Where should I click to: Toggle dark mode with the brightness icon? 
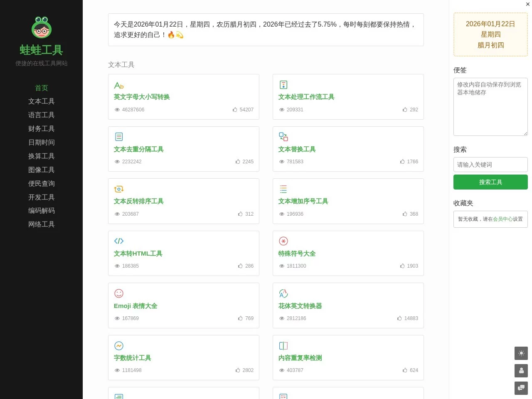[x=521, y=353]
